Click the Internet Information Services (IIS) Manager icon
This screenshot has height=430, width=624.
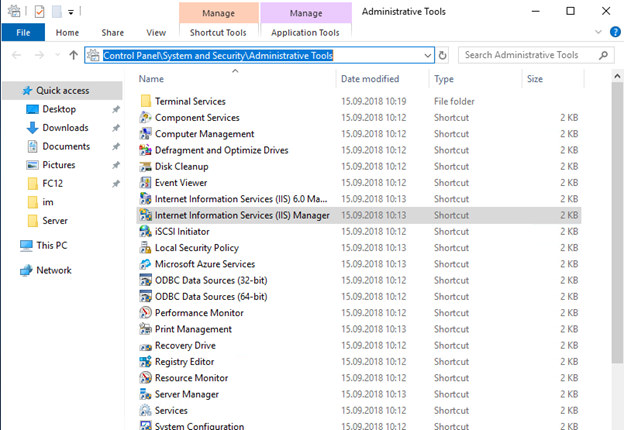tap(146, 215)
